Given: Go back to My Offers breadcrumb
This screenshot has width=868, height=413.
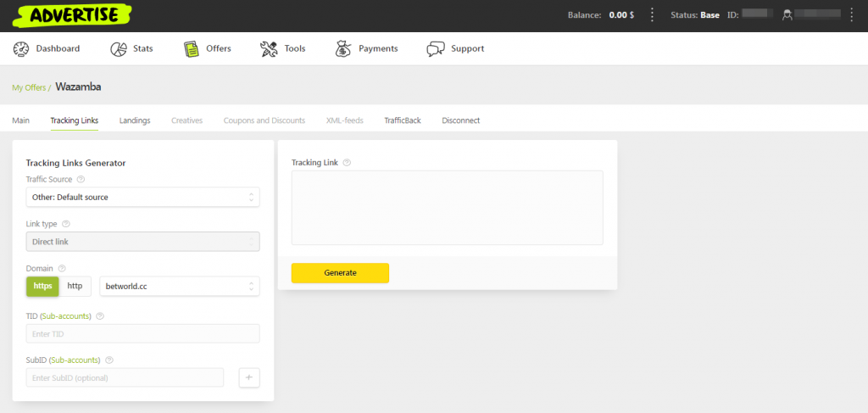Looking at the screenshot, I should [29, 87].
